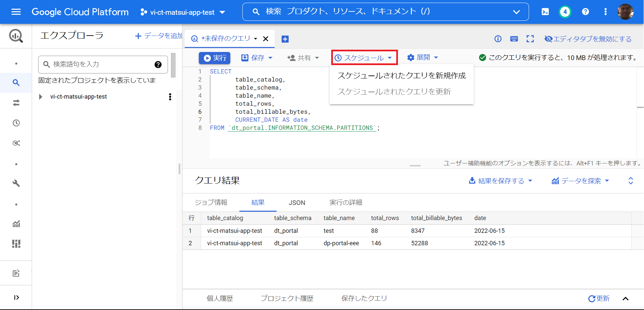
Task: Click エディタタブを無効にする toggle
Action: click(x=588, y=39)
